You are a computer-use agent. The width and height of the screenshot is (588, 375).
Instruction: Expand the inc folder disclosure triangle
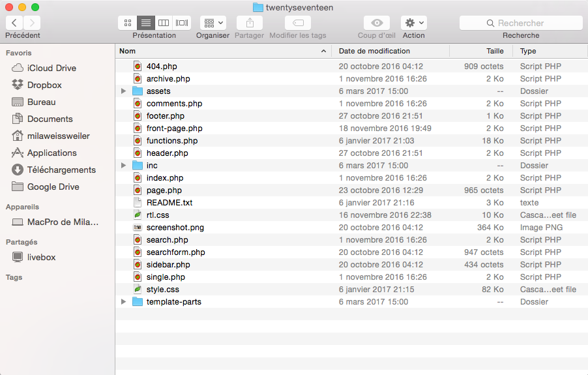tap(123, 165)
